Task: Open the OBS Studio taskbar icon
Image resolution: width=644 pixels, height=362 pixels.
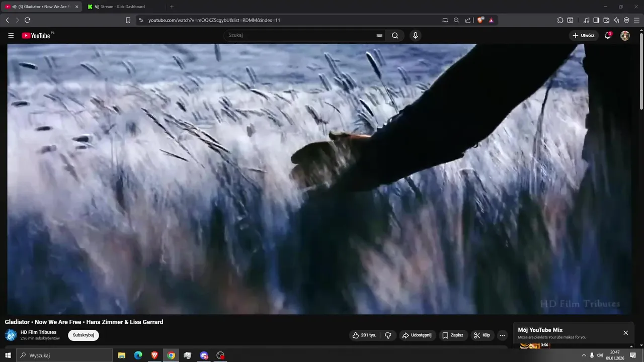Action: [220, 355]
